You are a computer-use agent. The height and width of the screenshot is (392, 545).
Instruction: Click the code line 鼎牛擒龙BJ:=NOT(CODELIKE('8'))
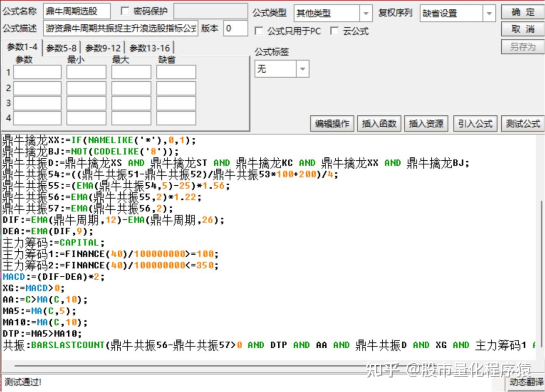click(91, 152)
